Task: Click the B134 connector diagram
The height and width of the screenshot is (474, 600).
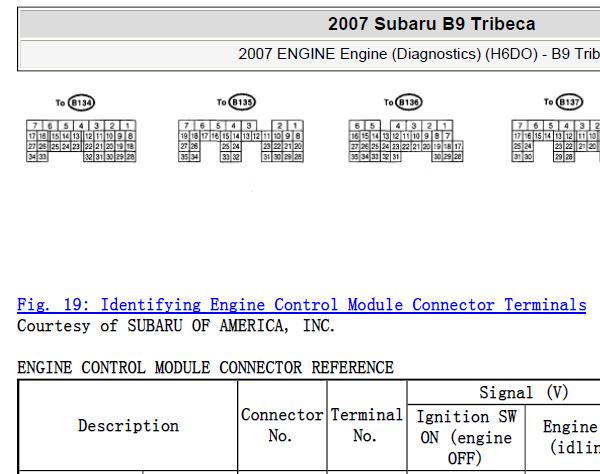Action: click(81, 141)
